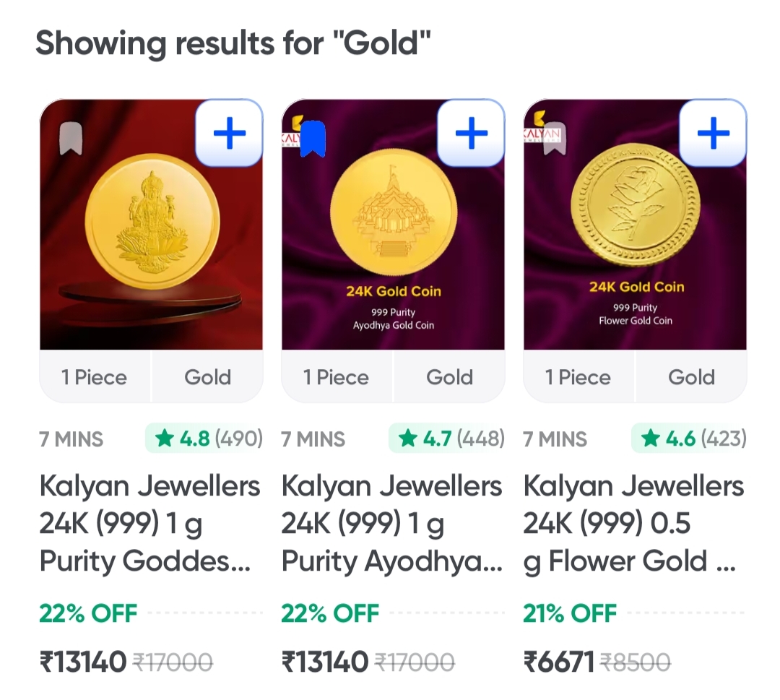The image size is (780, 700).
Task: Select 1 Piece tag on first product
Action: pyautogui.click(x=95, y=377)
